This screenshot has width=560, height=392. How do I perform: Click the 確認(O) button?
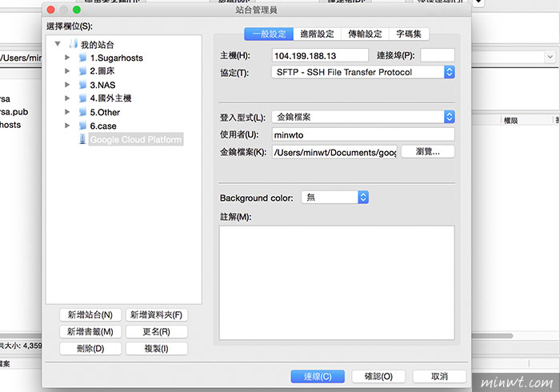pyautogui.click(x=378, y=376)
